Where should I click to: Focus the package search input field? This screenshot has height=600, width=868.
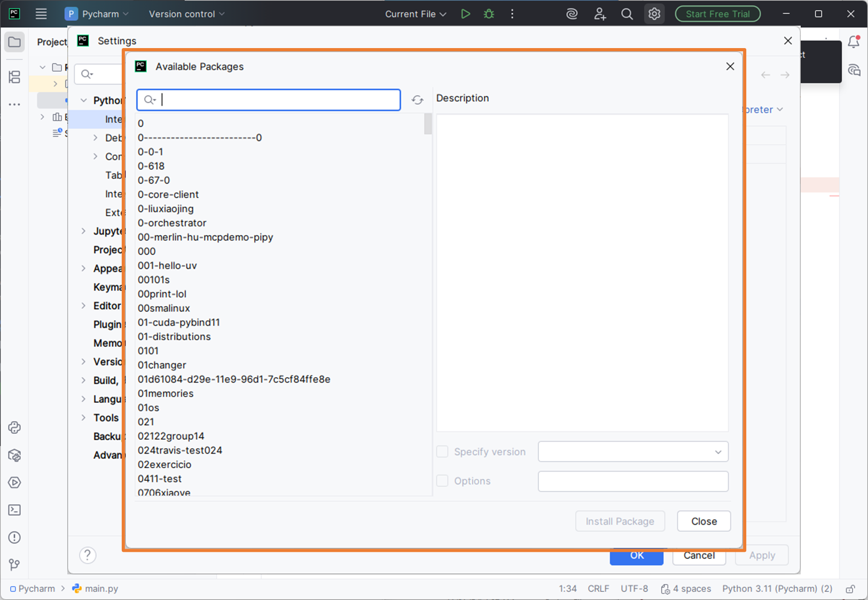point(269,100)
